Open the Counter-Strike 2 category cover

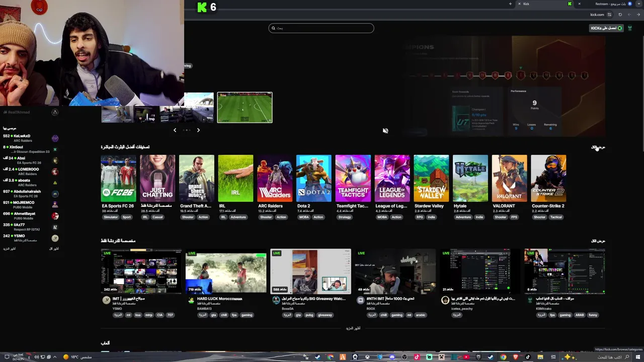(x=548, y=178)
